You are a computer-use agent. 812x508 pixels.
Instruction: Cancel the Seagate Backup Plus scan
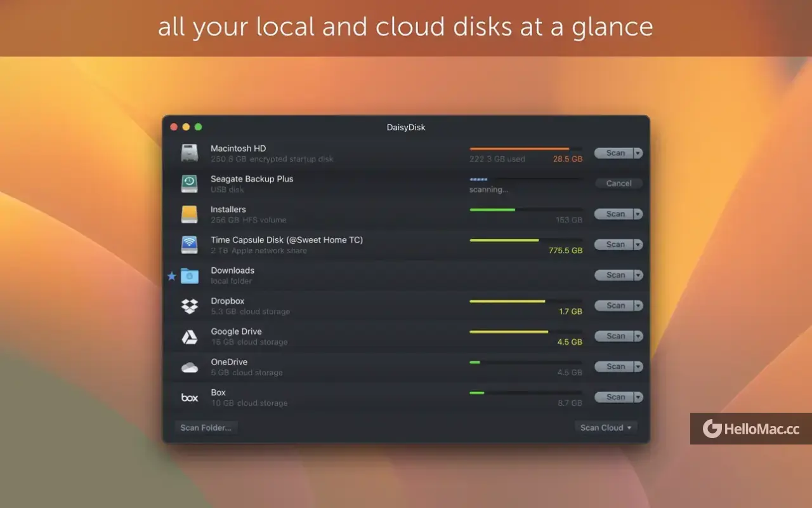(619, 184)
